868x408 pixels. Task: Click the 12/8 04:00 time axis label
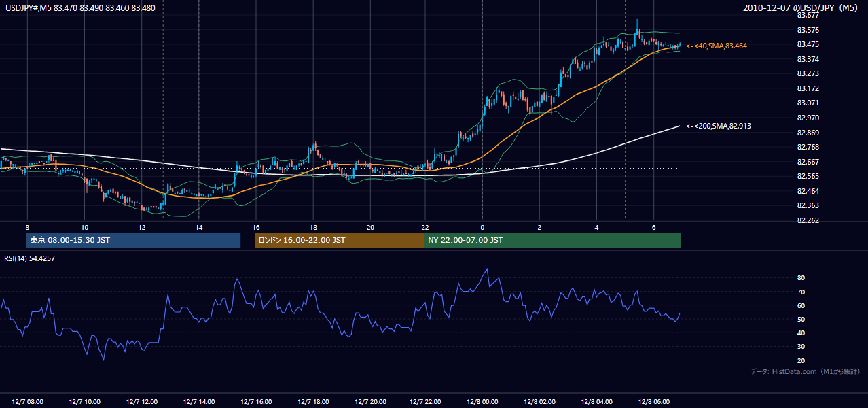pos(597,402)
